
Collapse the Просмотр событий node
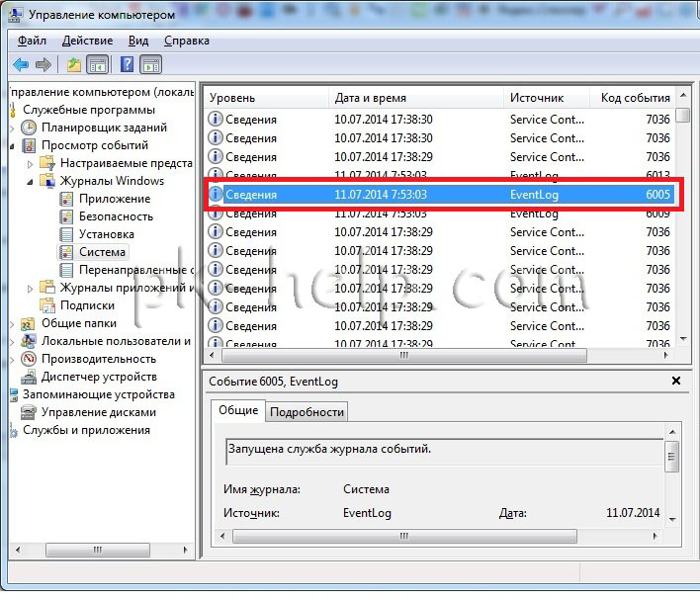click(x=12, y=146)
